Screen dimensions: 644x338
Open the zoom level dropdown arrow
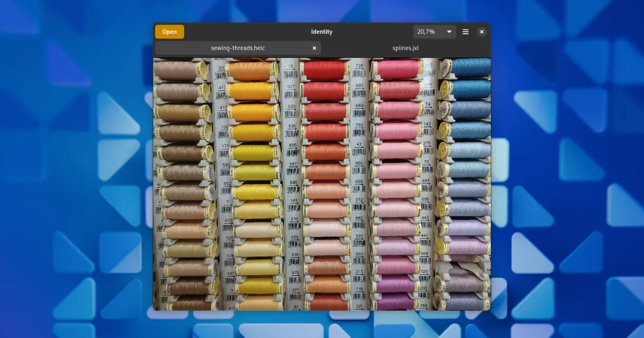(449, 32)
